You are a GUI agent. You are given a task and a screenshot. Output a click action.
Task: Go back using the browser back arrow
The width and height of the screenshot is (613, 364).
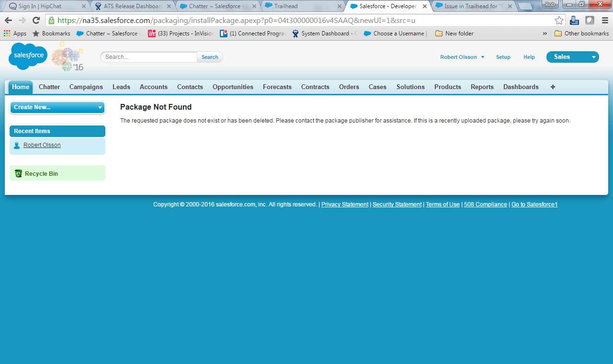point(8,21)
